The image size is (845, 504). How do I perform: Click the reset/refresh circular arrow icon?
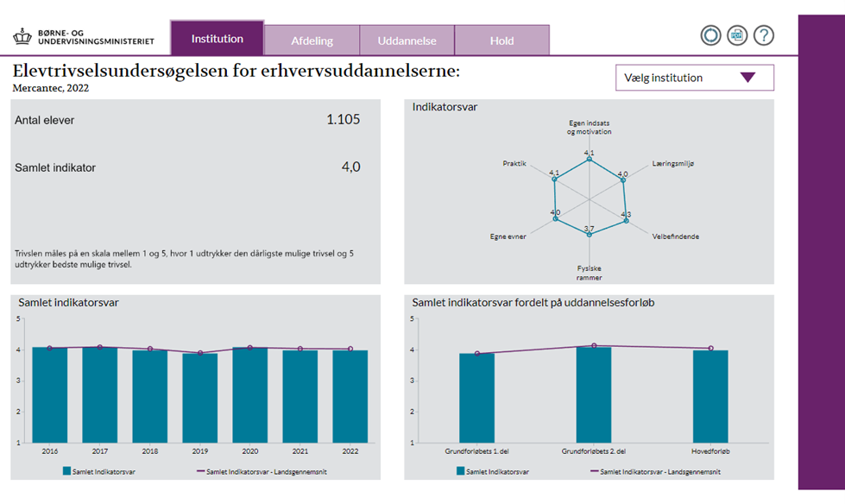coord(710,35)
